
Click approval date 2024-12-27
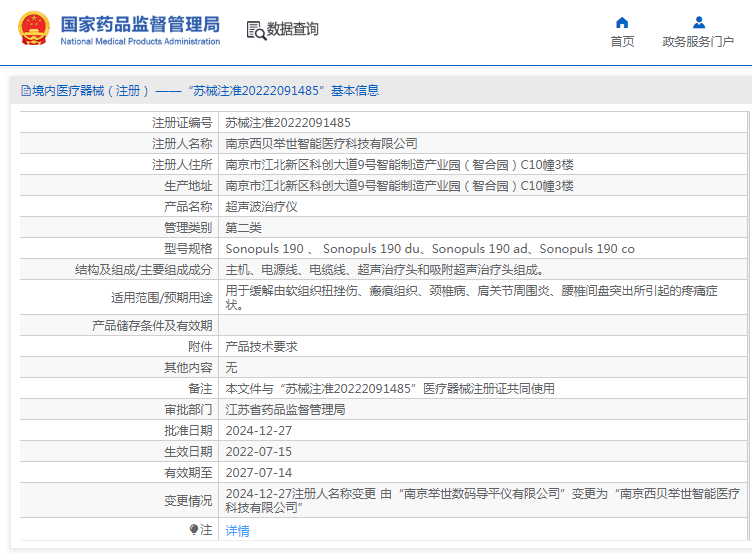point(258,431)
